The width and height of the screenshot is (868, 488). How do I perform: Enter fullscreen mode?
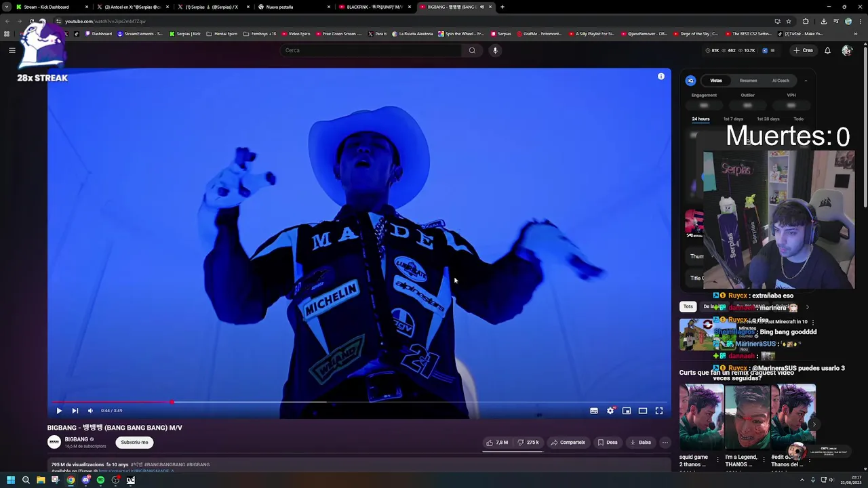point(659,411)
